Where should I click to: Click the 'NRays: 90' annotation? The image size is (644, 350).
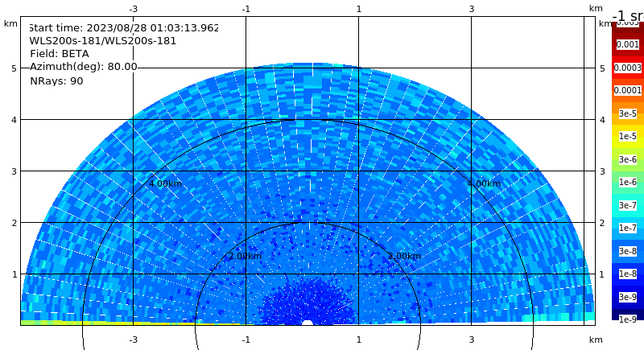(x=56, y=80)
